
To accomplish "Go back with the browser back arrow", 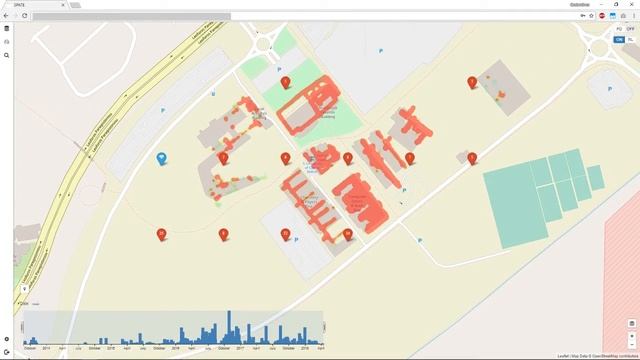I will 6,16.
